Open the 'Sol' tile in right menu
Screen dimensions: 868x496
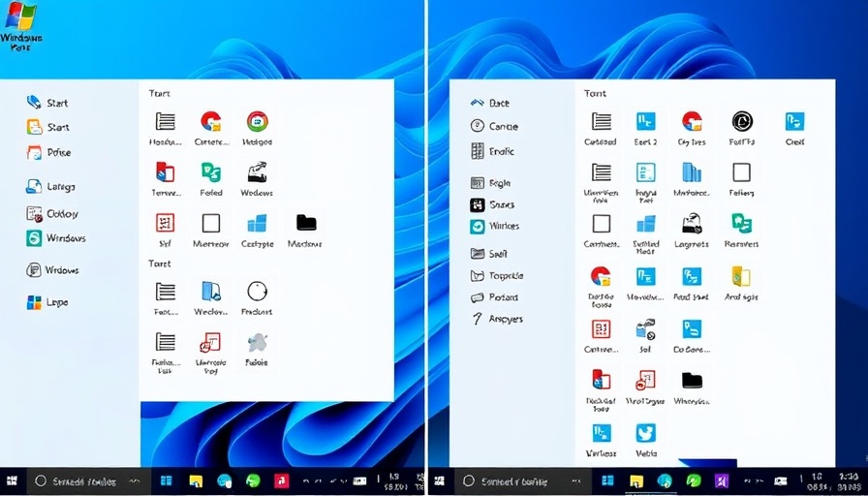pos(645,336)
